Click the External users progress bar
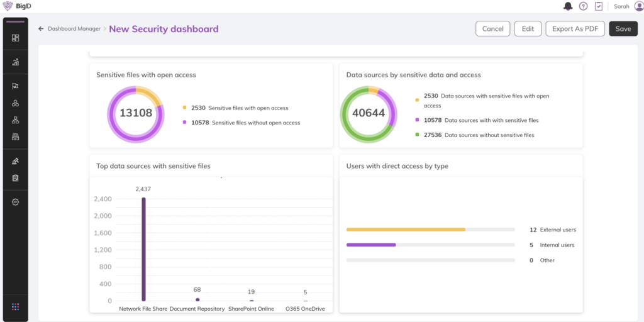The image size is (644, 322). [x=406, y=230]
